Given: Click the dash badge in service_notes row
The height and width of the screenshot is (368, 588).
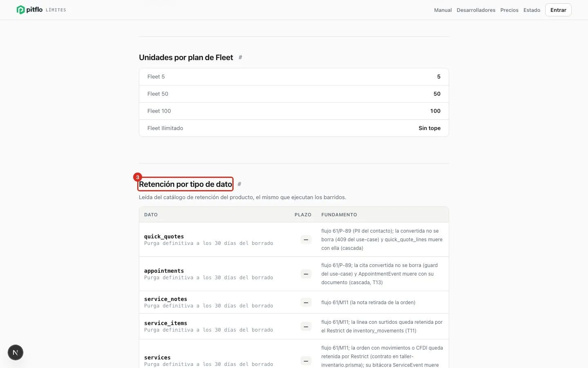Looking at the screenshot, I should click(306, 303).
